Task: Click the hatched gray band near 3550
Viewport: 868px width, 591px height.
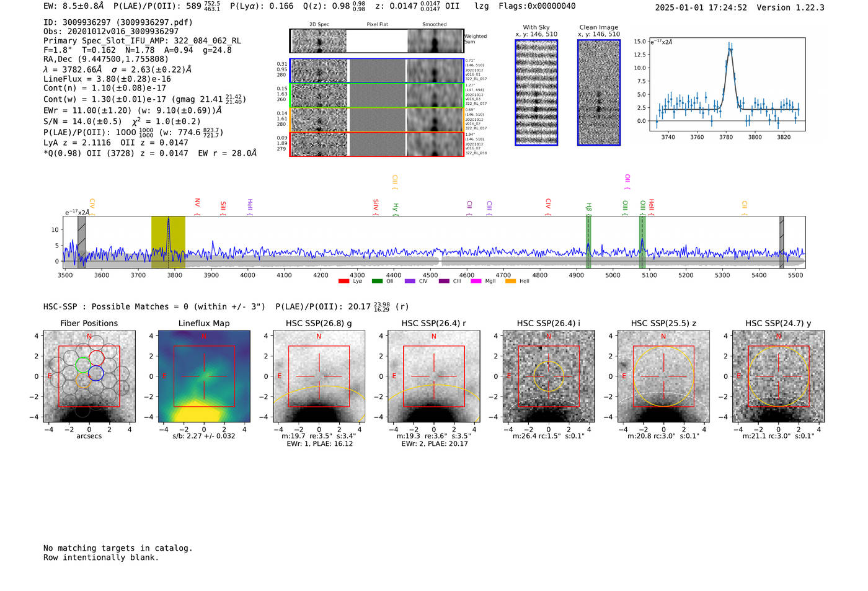Action: point(81,242)
